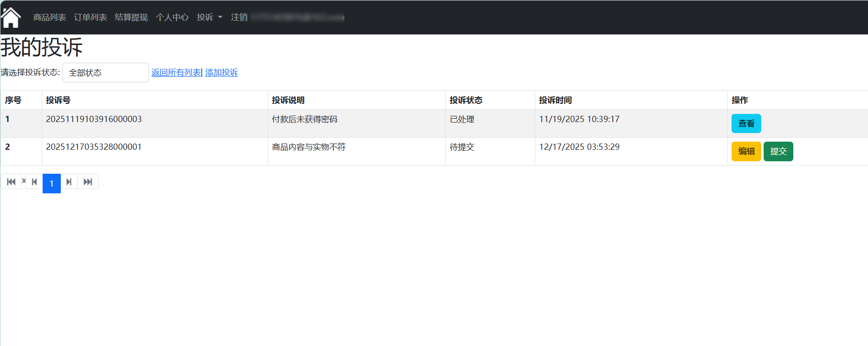
Task: Go to first page of complaints
Action: coord(11,182)
